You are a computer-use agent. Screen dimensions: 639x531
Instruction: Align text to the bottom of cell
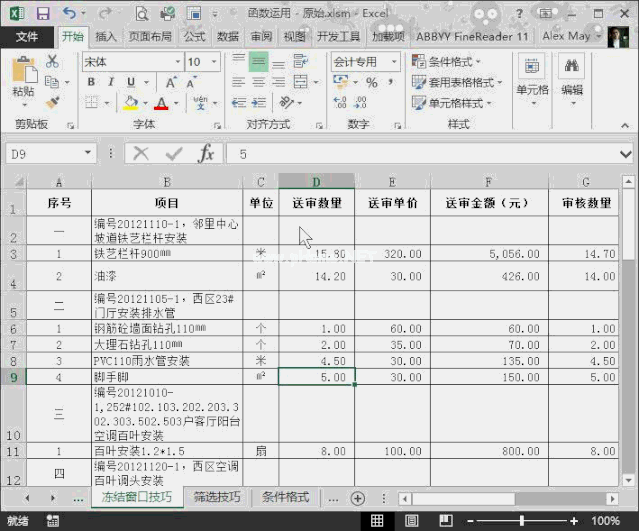tap(279, 62)
